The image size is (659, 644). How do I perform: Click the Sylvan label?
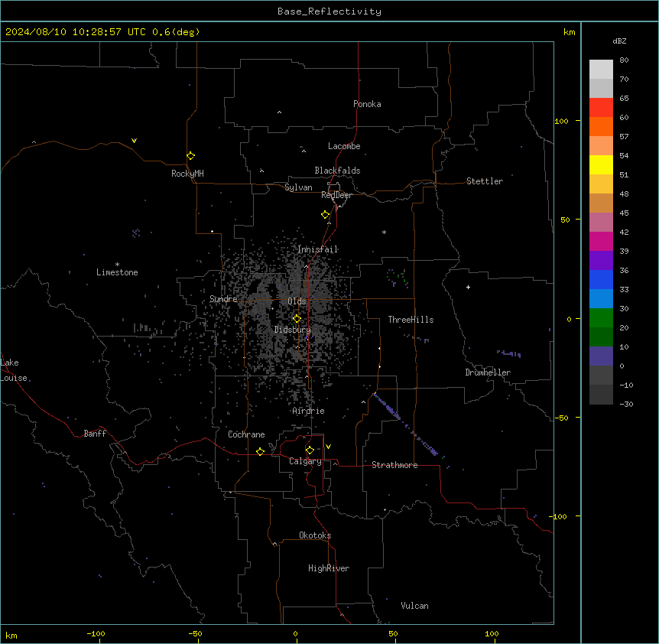pos(298,187)
